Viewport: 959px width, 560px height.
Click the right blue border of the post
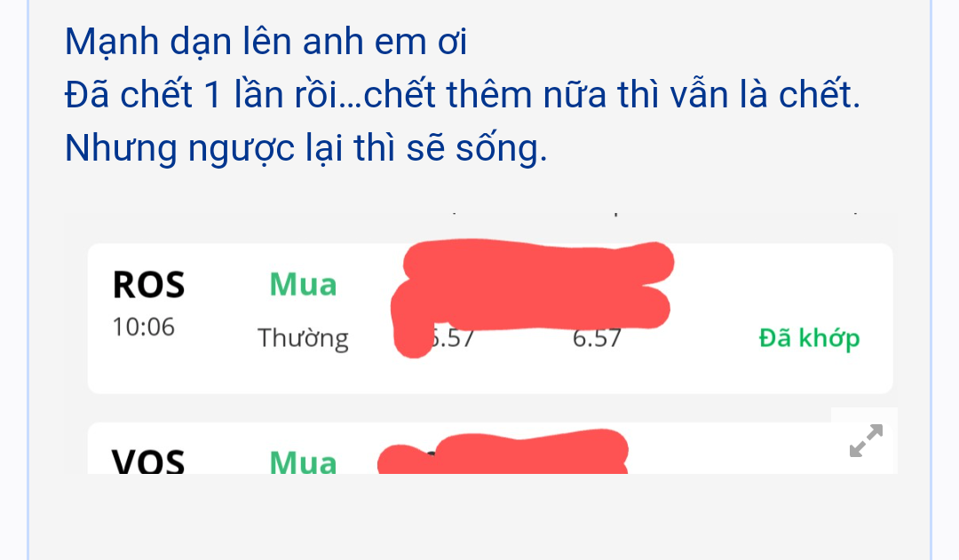931,266
